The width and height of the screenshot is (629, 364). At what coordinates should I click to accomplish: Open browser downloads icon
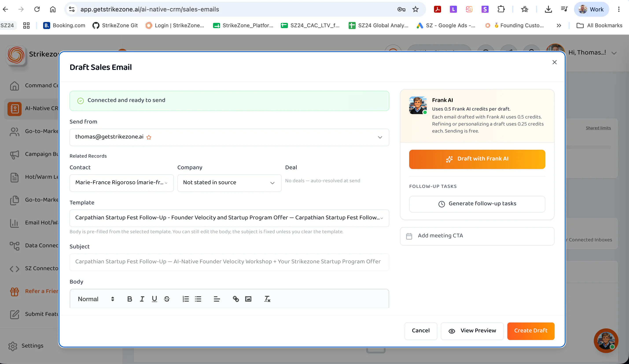pyautogui.click(x=548, y=9)
